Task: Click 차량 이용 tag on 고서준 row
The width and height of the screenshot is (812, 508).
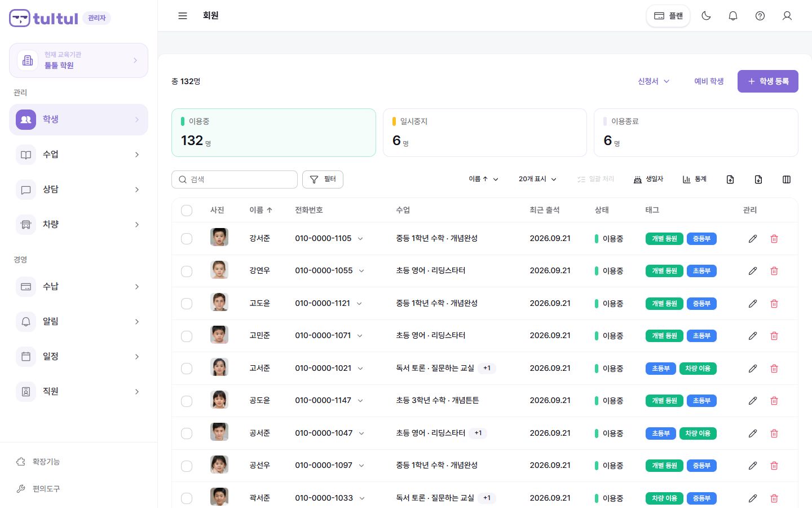Action: click(x=698, y=369)
